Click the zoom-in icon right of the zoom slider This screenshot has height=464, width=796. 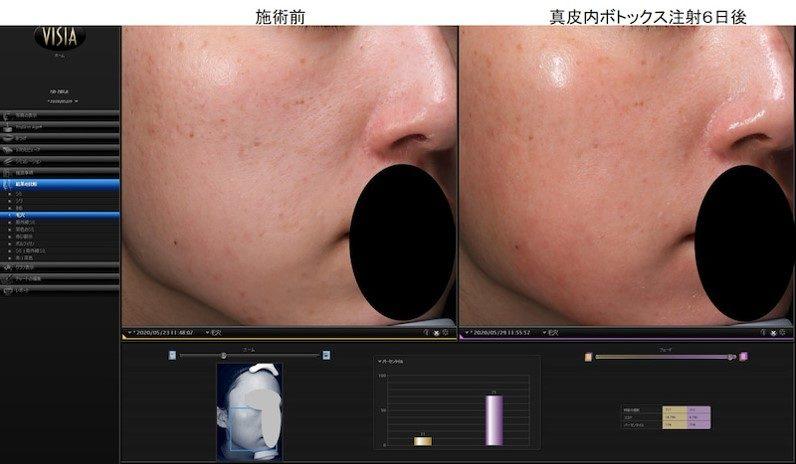click(327, 355)
